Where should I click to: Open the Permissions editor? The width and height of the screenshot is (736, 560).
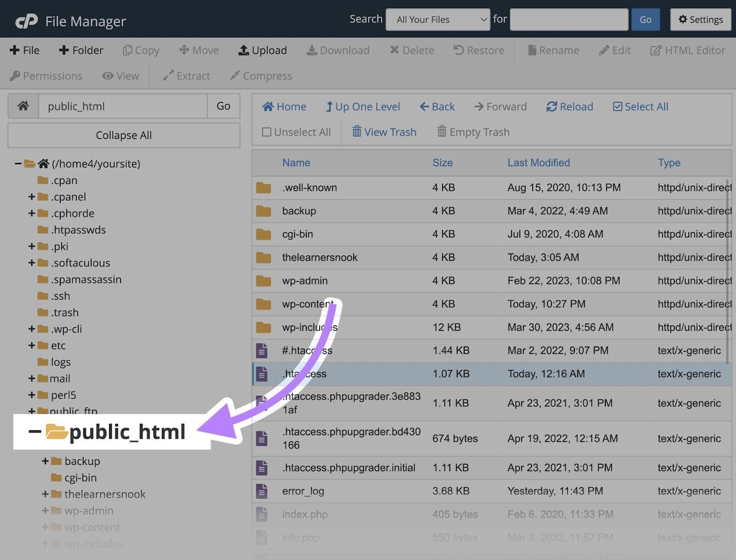(x=46, y=76)
